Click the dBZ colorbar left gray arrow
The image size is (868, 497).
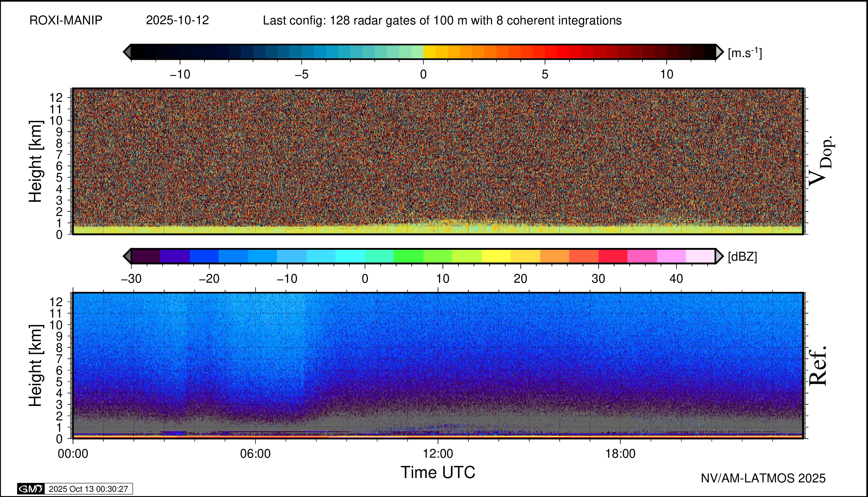[x=127, y=256]
